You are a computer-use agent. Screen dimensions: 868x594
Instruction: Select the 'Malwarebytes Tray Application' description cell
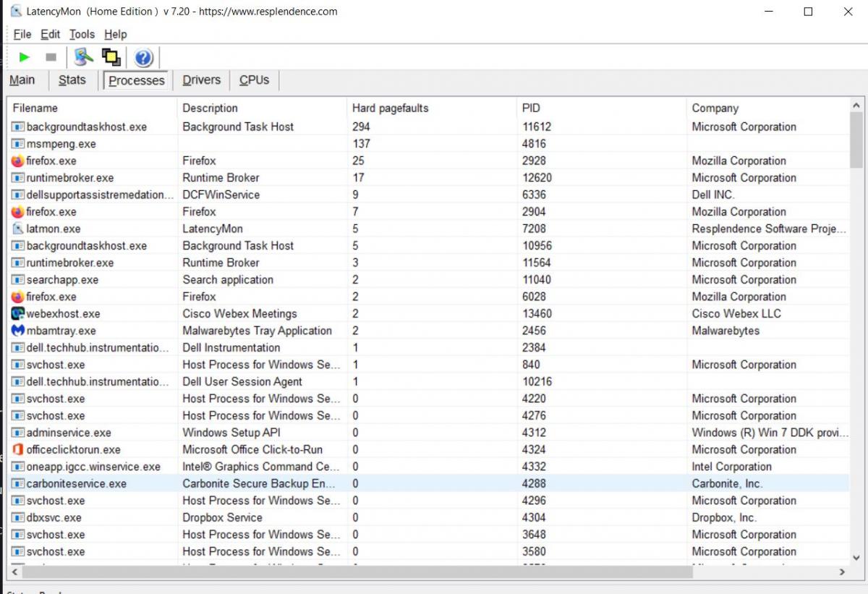point(257,331)
